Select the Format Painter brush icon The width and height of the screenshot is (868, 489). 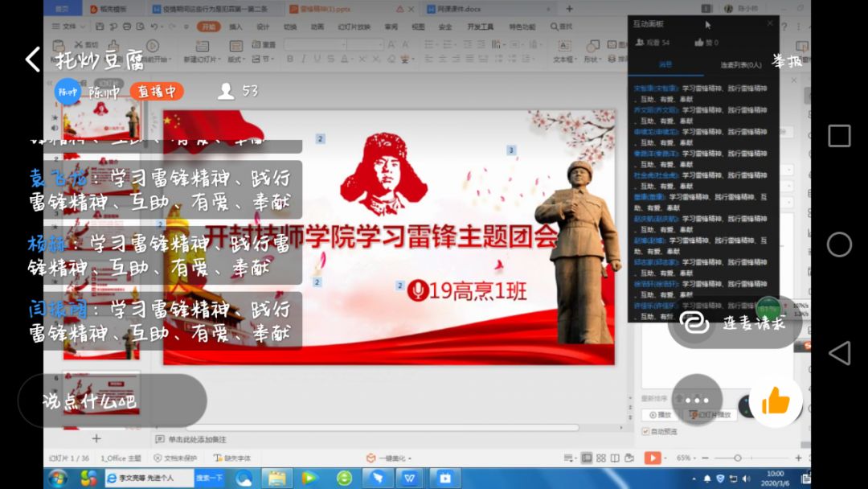pyautogui.click(x=113, y=45)
